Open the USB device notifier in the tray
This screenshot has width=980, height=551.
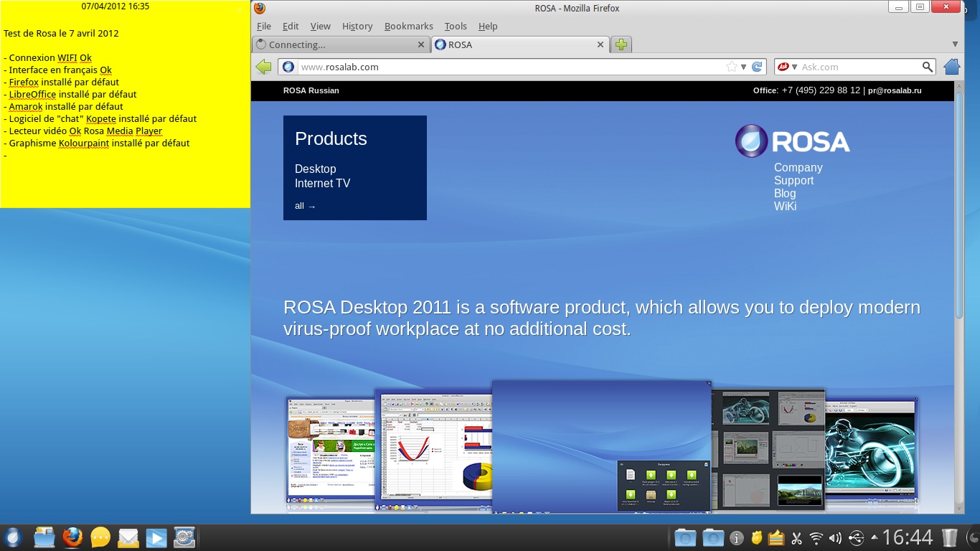[856, 537]
